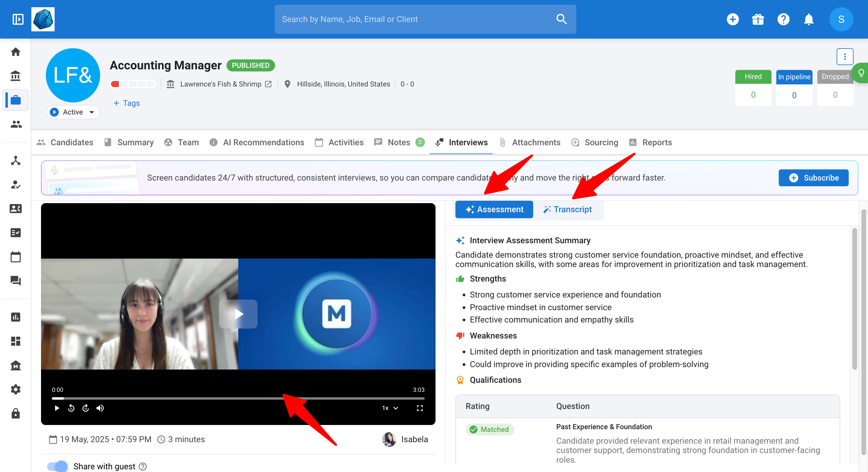Click the Subscribe button
Screen dimensions: 868x472
(x=813, y=178)
